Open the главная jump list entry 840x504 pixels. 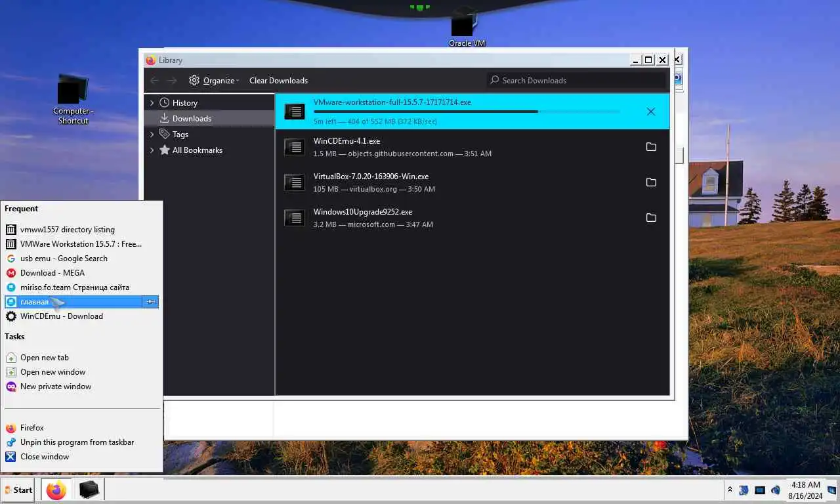point(73,302)
